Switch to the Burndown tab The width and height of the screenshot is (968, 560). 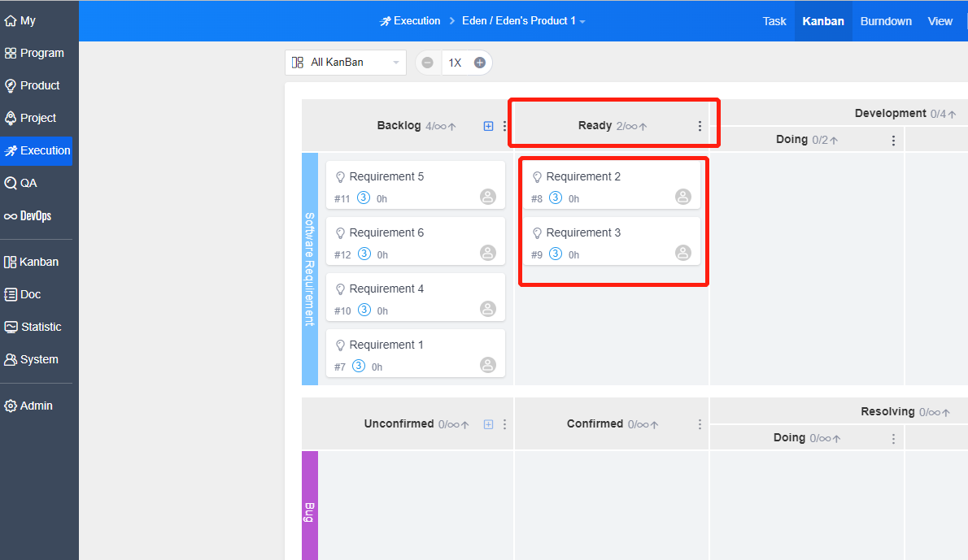point(886,21)
